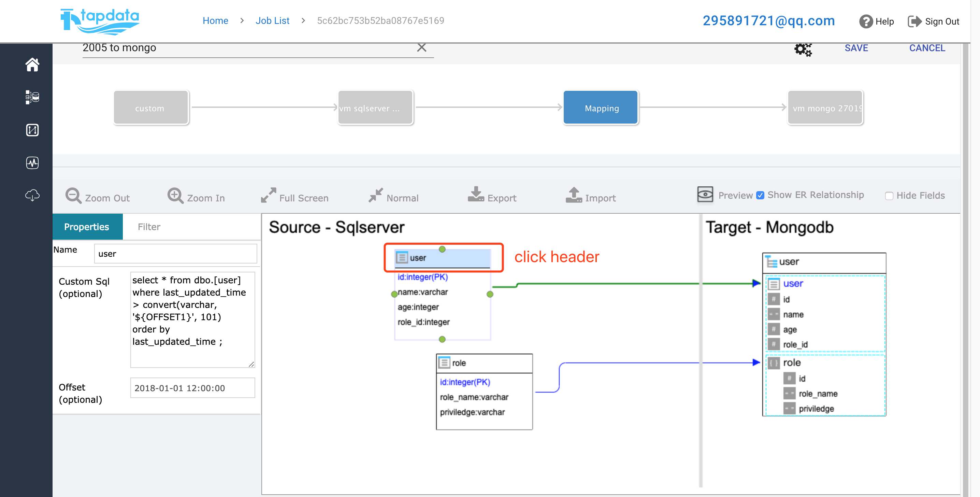
Task: Open the cloud download sidebar icon
Action: tap(32, 195)
